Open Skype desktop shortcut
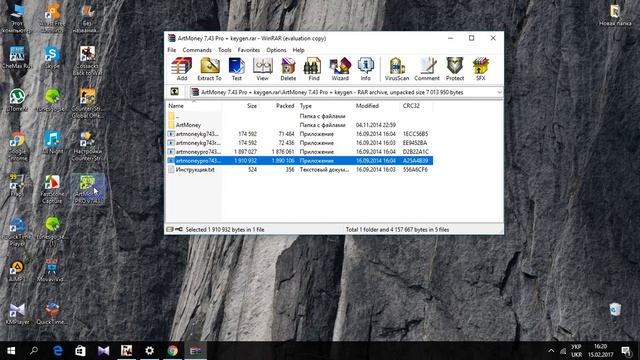This screenshot has width=640, height=360. tap(52, 56)
